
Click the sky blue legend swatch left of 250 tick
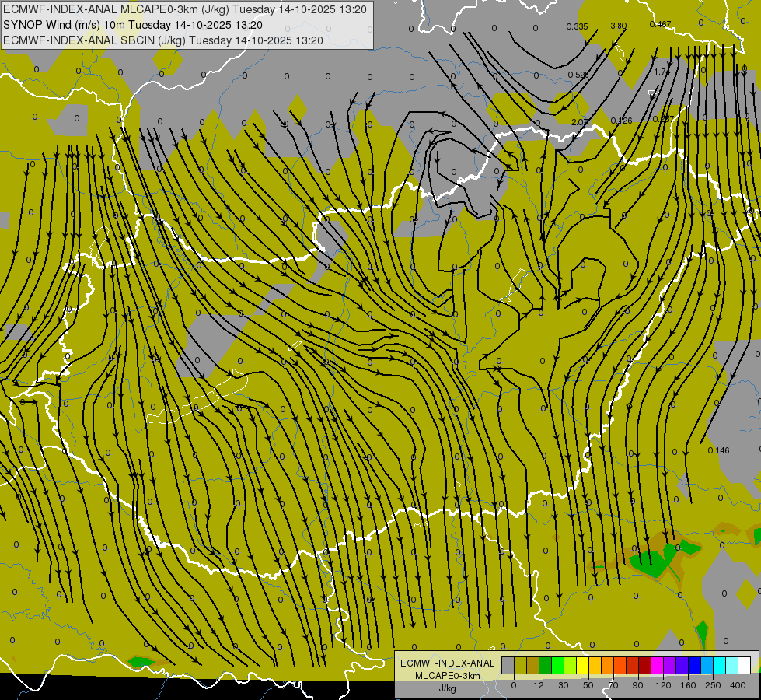tap(707, 665)
